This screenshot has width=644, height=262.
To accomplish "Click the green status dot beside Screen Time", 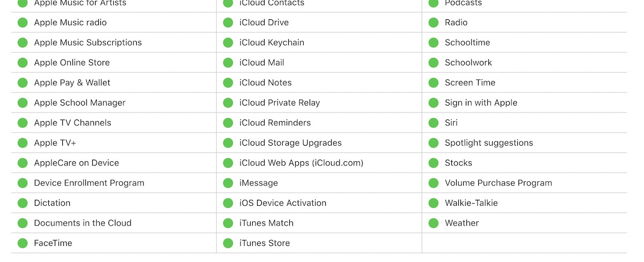I will point(434,83).
